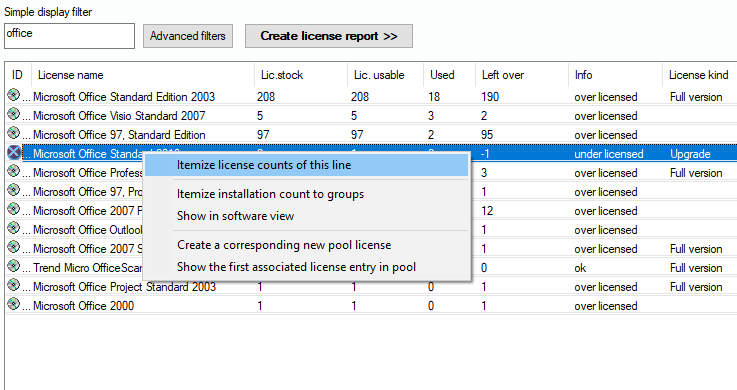The image size is (737, 390).
Task: Sort by the Info column header
Action: (615, 75)
